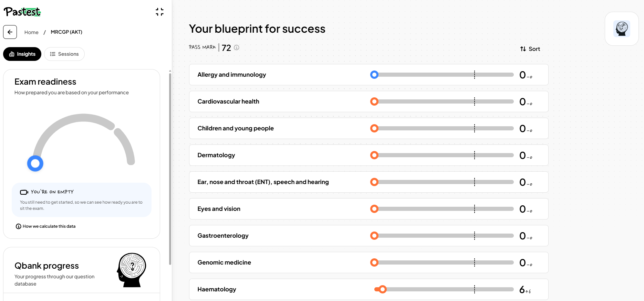Viewport: 644px width, 301px height.
Task: Collapse the side panel with the minimize arrows icon
Action: [x=159, y=12]
